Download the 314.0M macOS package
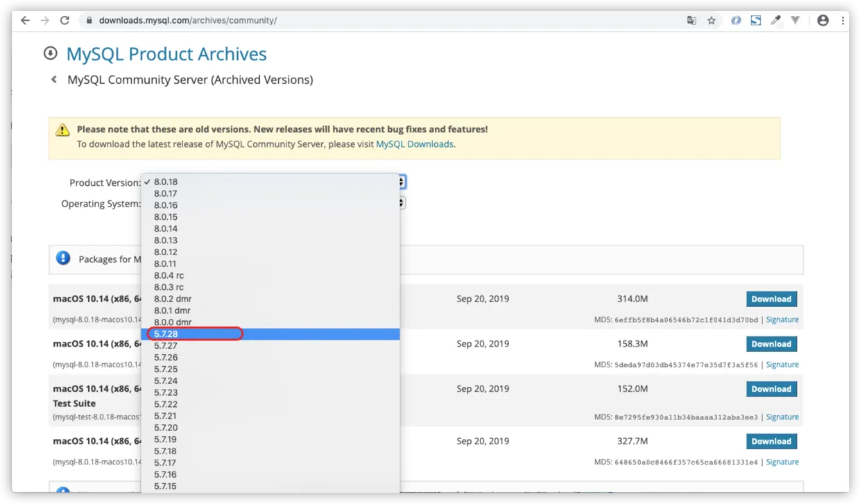This screenshot has height=504, width=860. pos(771,299)
